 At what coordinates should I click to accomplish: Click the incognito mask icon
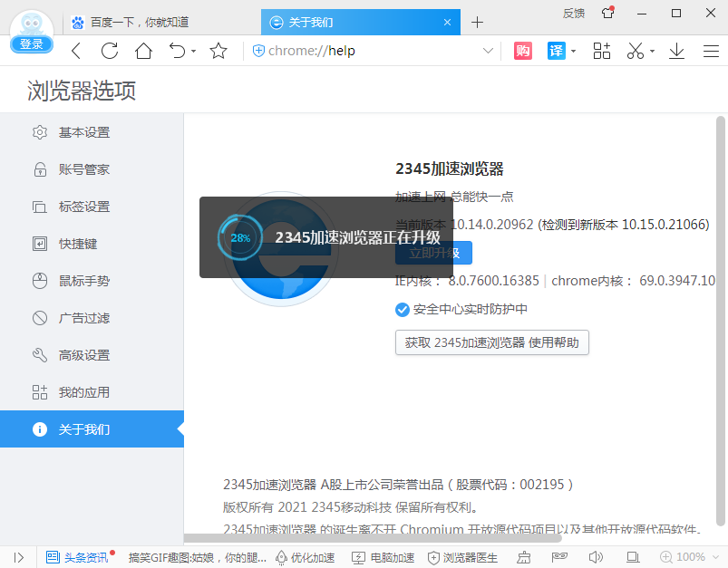click(x=559, y=556)
